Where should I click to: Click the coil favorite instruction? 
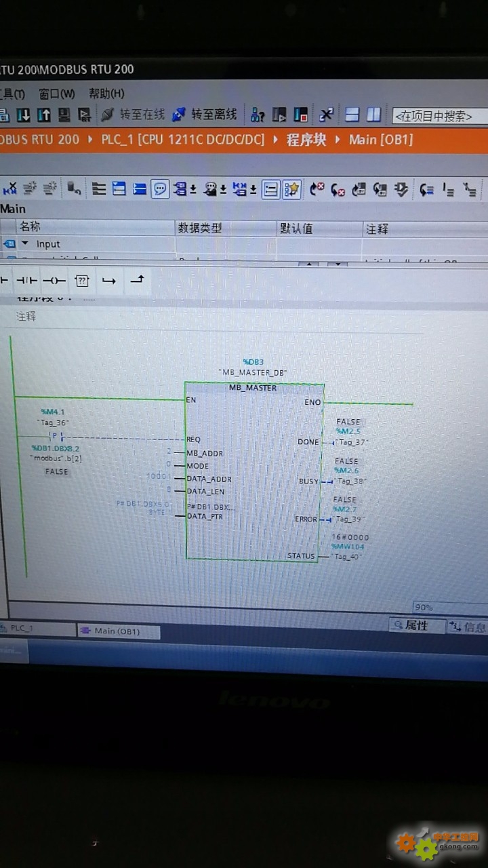pos(54,280)
